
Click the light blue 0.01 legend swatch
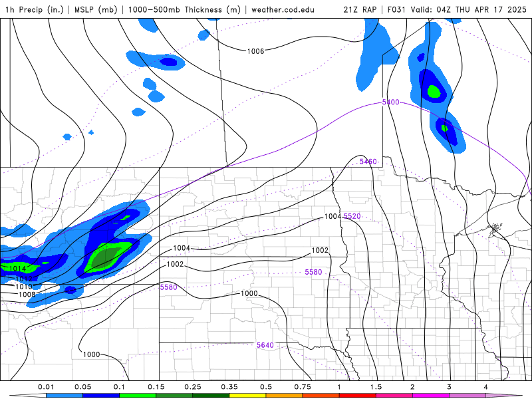(64, 396)
